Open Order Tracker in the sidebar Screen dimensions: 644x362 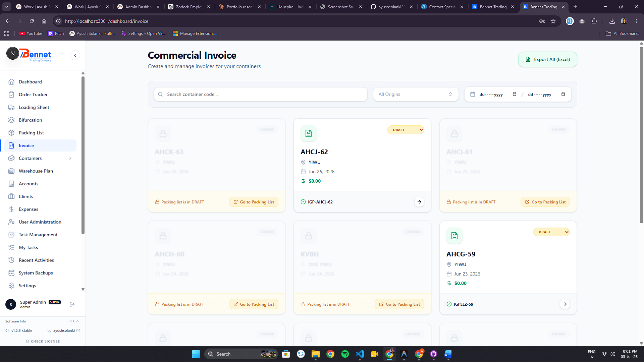pyautogui.click(x=41, y=95)
